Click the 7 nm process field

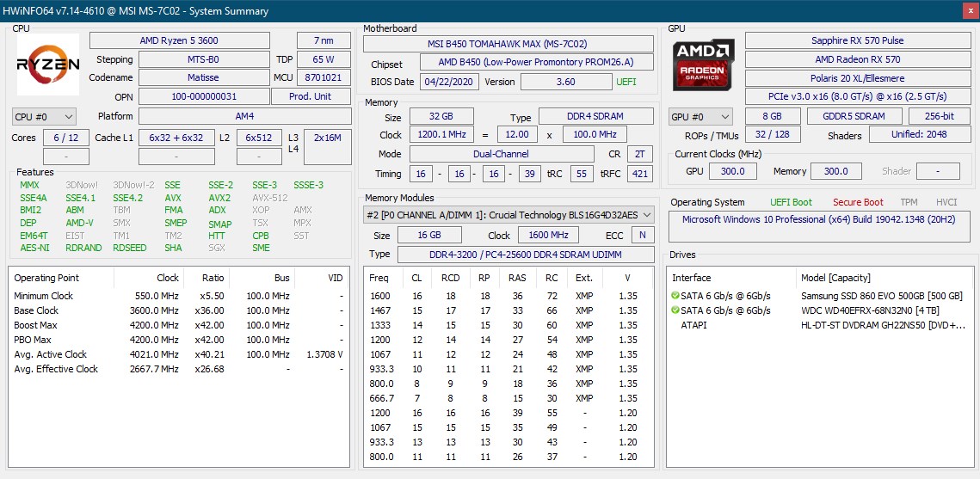(324, 40)
